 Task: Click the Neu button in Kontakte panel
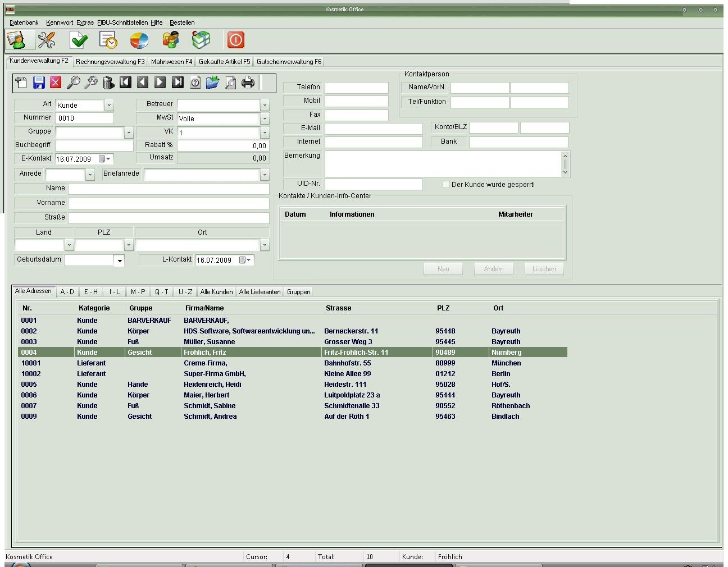(443, 269)
